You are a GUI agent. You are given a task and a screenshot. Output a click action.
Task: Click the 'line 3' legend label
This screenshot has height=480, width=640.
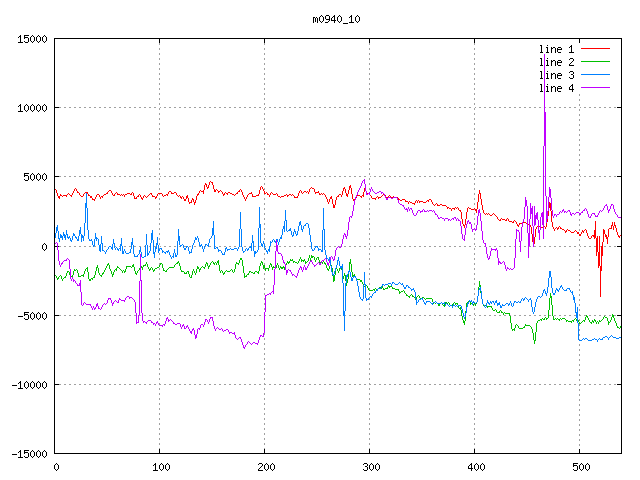coord(556,75)
